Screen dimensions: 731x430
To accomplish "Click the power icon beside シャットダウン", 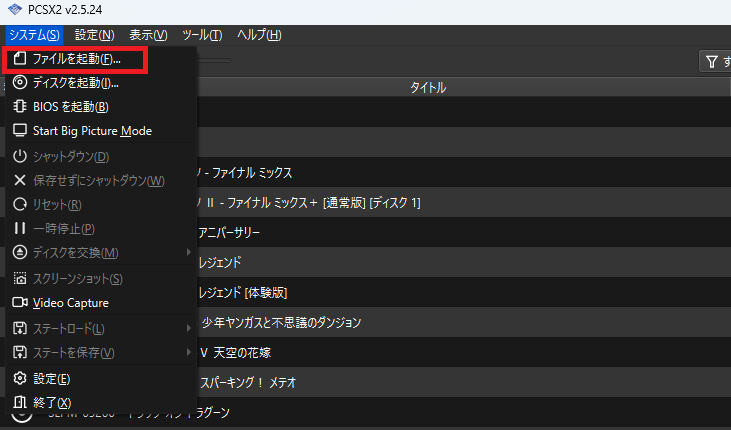I will 20,156.
